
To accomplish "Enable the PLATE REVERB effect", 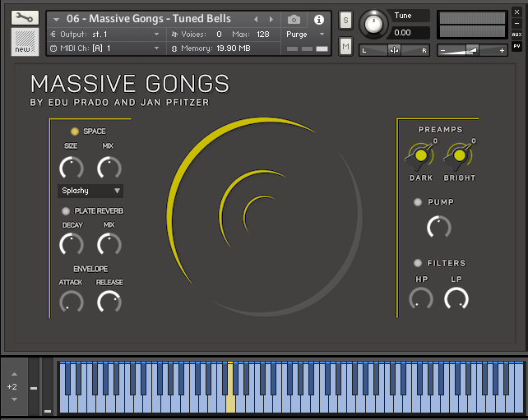I will pyautogui.click(x=67, y=211).
